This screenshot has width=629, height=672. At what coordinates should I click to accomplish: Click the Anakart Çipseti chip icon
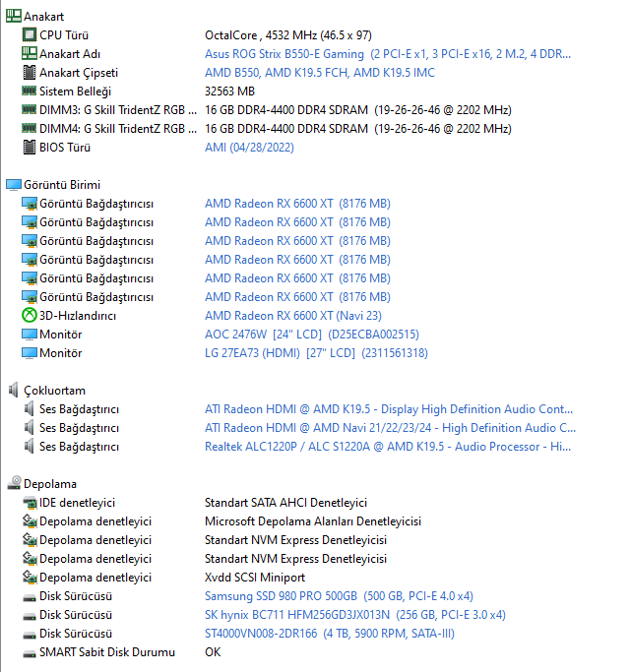click(x=30, y=73)
